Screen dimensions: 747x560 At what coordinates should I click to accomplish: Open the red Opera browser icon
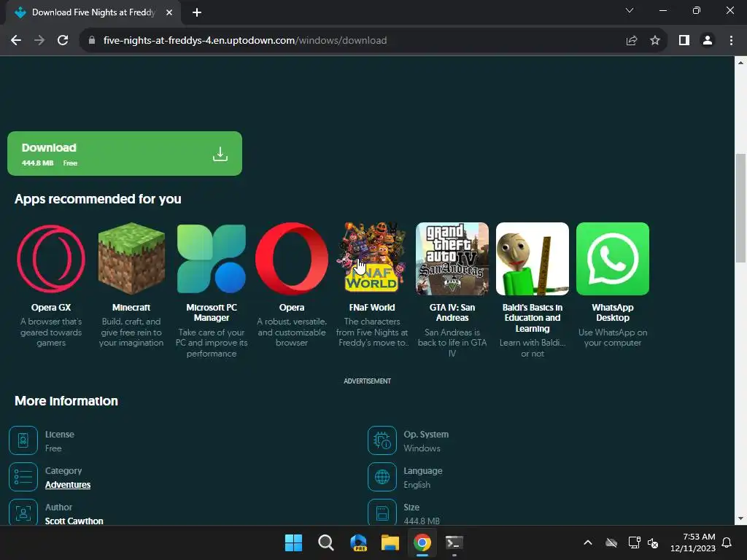point(292,259)
